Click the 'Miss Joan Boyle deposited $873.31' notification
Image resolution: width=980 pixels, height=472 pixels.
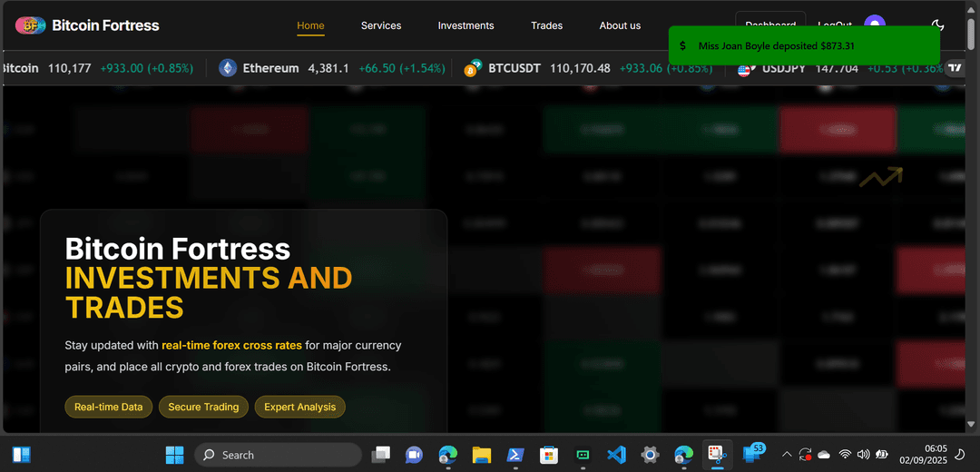click(804, 45)
